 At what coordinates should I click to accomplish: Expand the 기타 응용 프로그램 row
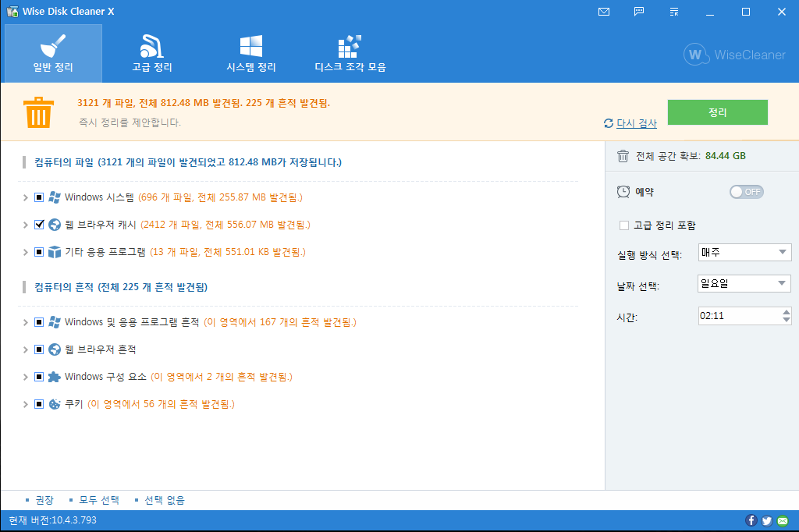tap(25, 252)
